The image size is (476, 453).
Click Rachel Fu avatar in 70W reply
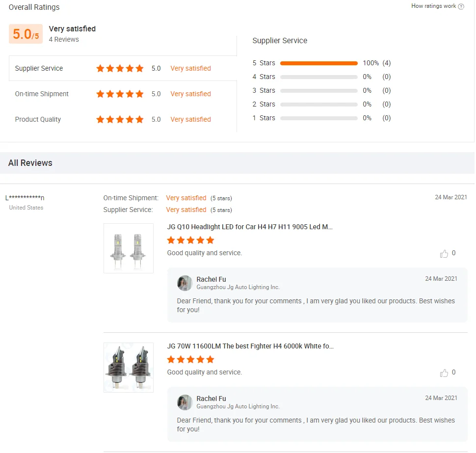[x=185, y=402]
